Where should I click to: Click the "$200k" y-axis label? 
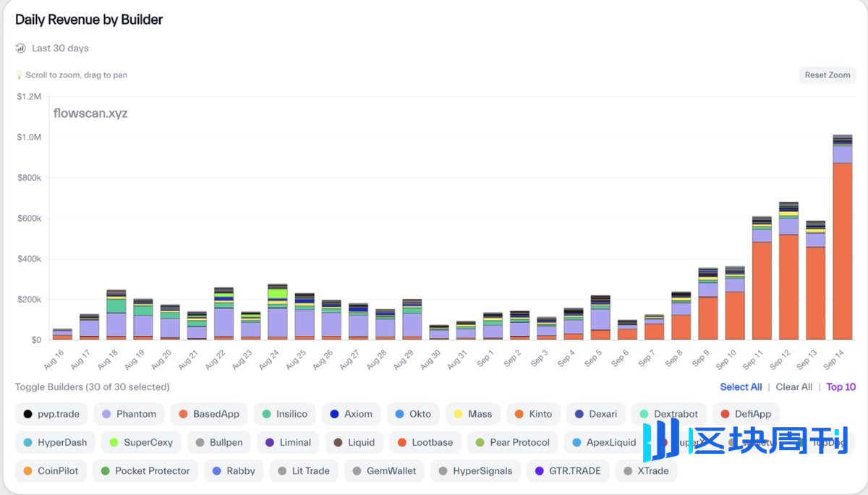pos(29,299)
